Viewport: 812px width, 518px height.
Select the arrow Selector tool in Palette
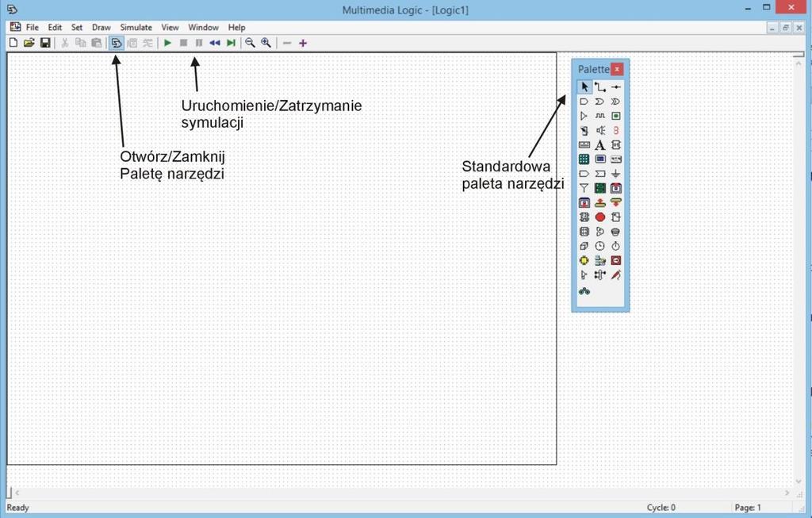point(584,87)
